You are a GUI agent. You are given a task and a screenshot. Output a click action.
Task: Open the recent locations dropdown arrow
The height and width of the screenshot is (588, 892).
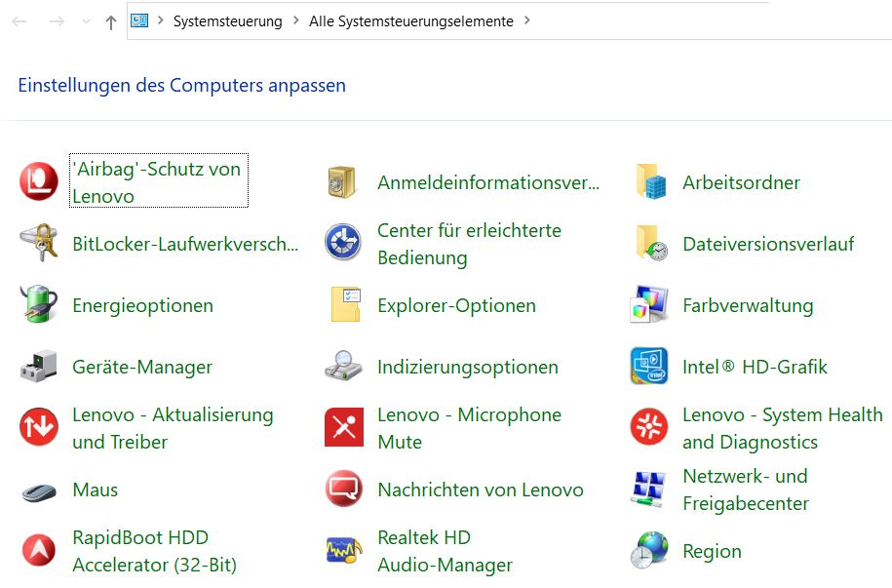(86, 21)
